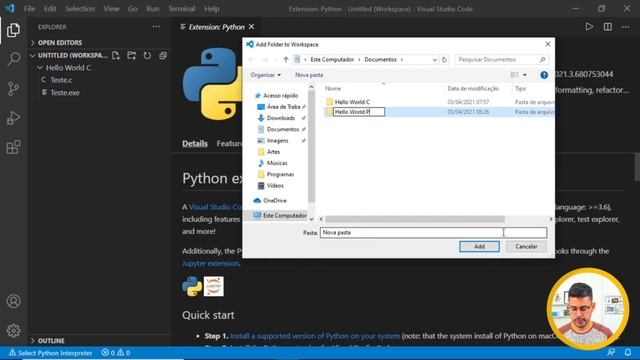Click the feedback icon in status bar

611,353
